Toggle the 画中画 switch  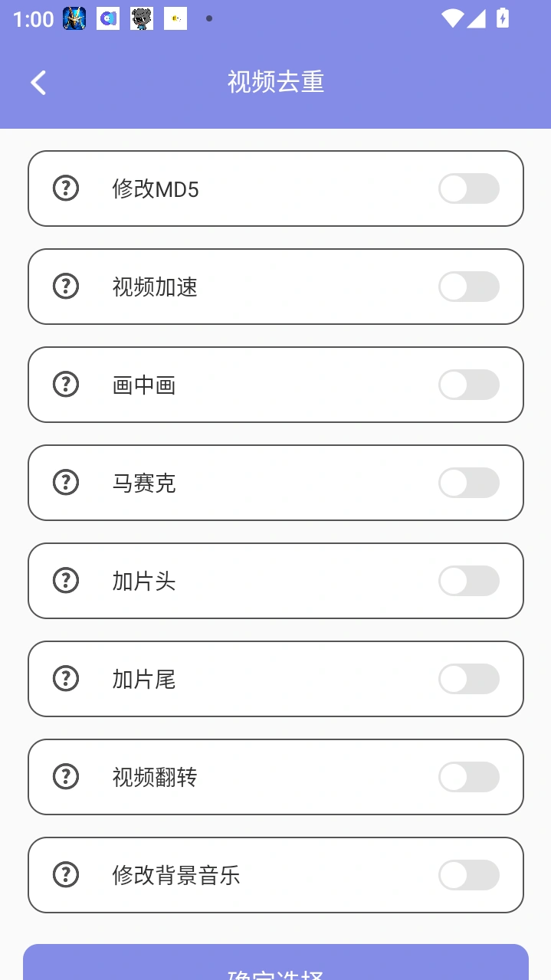coord(468,385)
